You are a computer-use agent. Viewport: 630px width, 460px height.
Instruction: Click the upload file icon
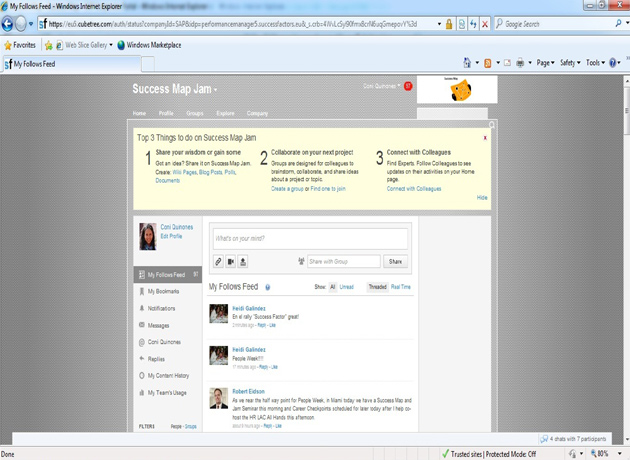(x=243, y=262)
